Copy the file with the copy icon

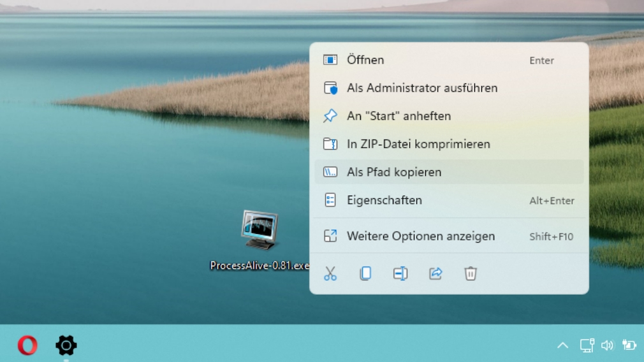tap(365, 273)
